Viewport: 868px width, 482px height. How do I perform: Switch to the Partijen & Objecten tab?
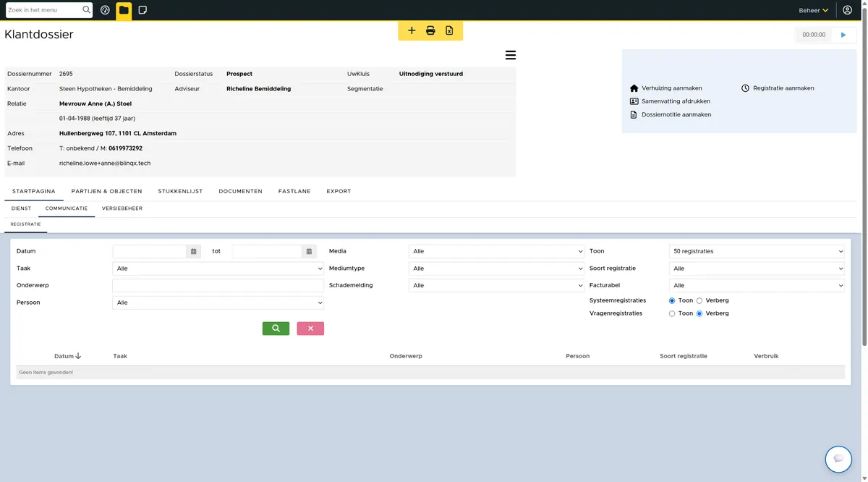[x=106, y=191]
